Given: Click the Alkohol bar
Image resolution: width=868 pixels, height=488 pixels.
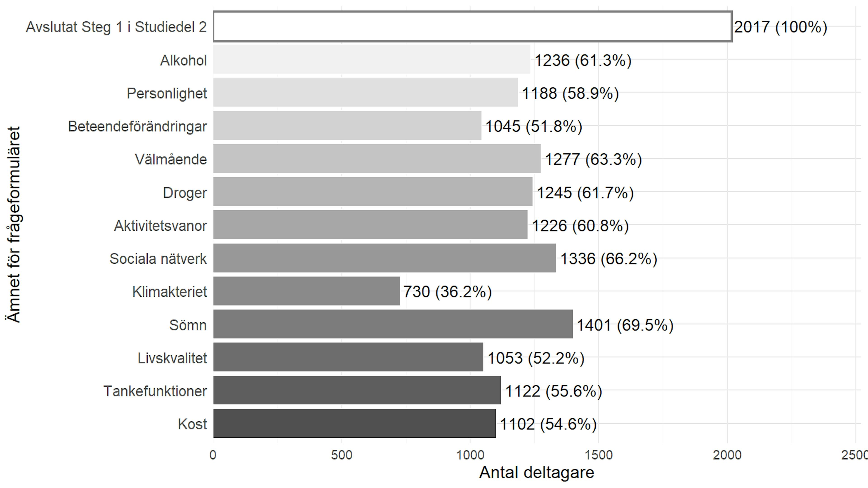Looking at the screenshot, I should coord(371,59).
